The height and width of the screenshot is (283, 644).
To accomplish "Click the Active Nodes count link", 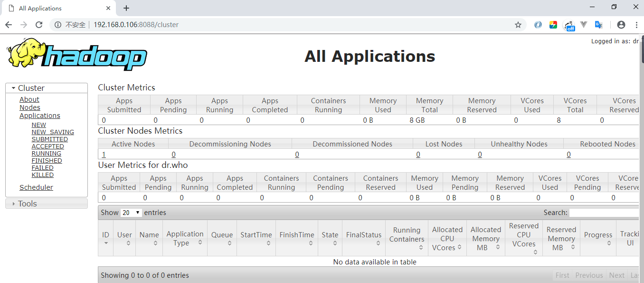I will [104, 155].
